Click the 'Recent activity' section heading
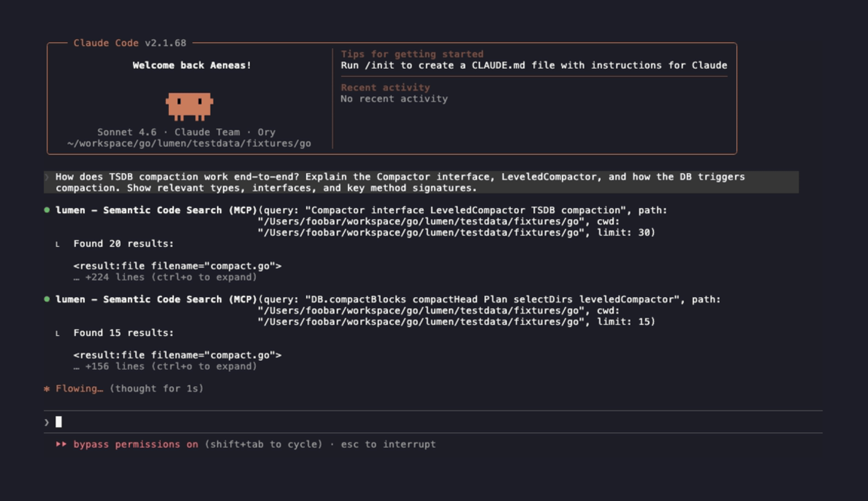The image size is (868, 501). point(385,88)
